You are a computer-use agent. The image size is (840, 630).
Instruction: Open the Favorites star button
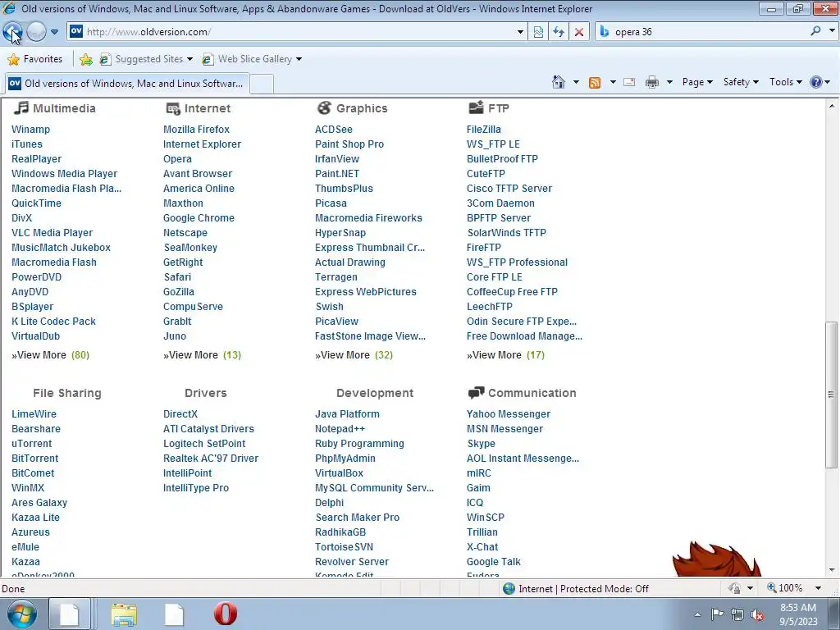point(35,59)
